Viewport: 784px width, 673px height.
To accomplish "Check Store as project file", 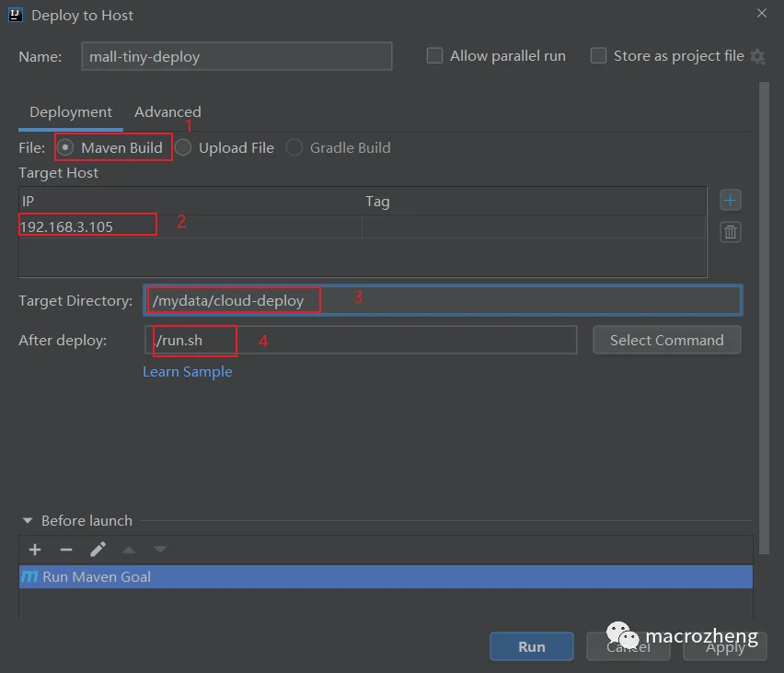I will [x=598, y=55].
